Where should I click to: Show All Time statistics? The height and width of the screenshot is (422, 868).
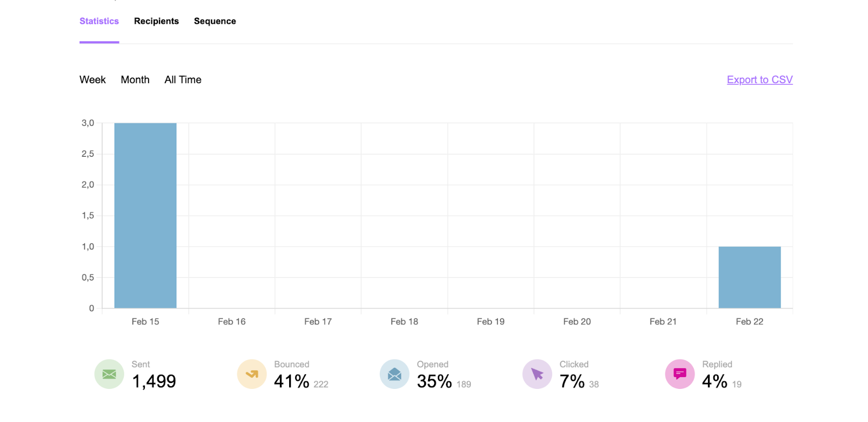point(183,80)
